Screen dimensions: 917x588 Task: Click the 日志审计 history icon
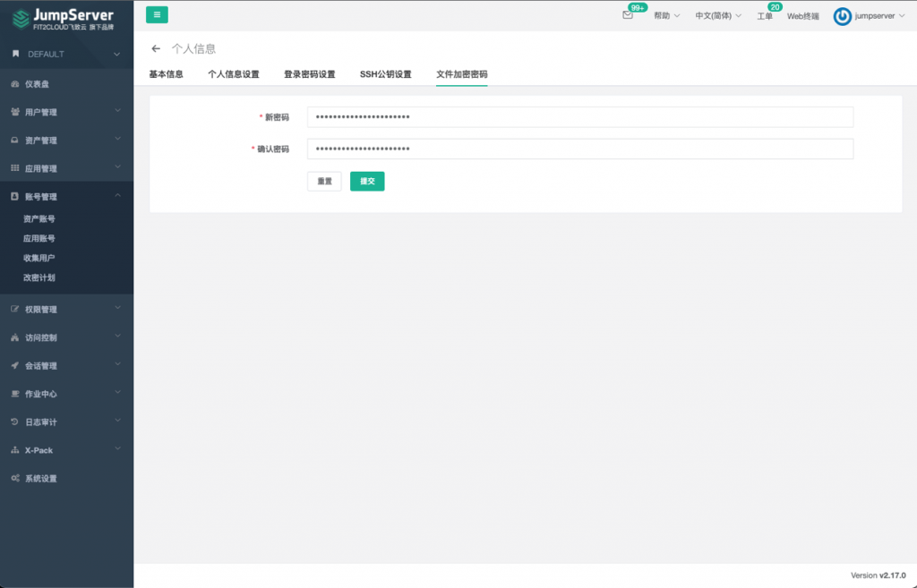coord(14,422)
